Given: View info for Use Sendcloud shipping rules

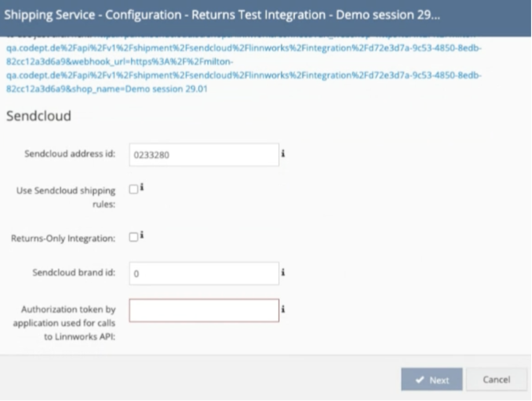Looking at the screenshot, I should (141, 188).
